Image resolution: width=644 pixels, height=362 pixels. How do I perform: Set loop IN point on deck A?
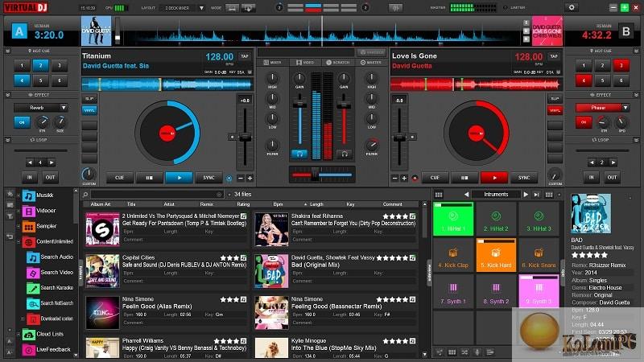point(30,177)
